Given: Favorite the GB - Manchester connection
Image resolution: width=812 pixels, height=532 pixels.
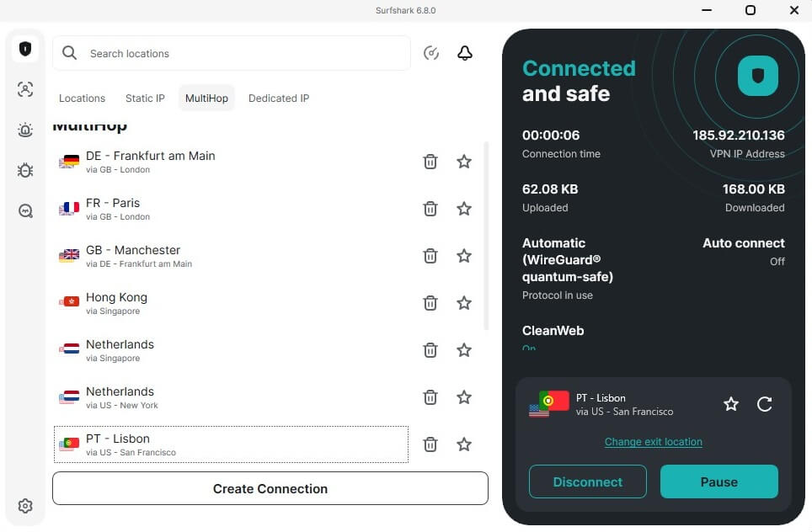Looking at the screenshot, I should pos(464,256).
